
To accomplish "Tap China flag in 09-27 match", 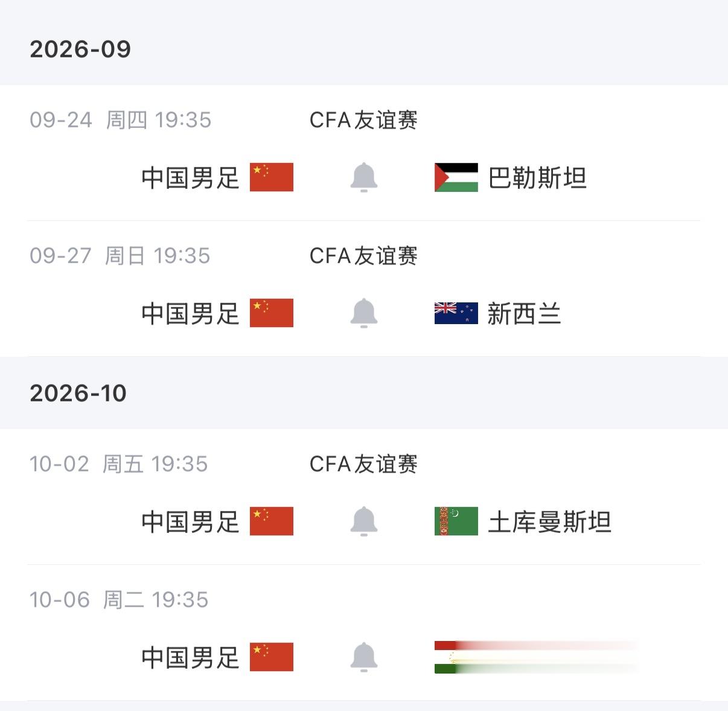I will click(x=272, y=313).
